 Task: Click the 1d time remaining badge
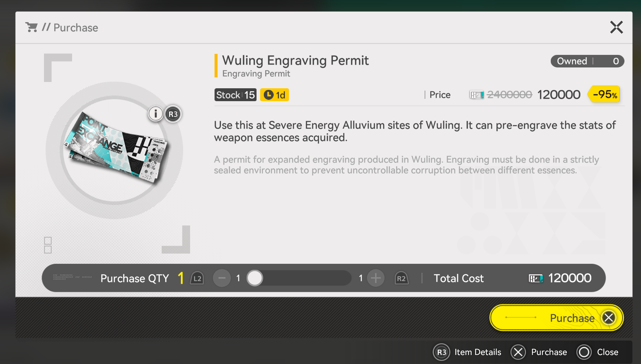[x=274, y=95]
